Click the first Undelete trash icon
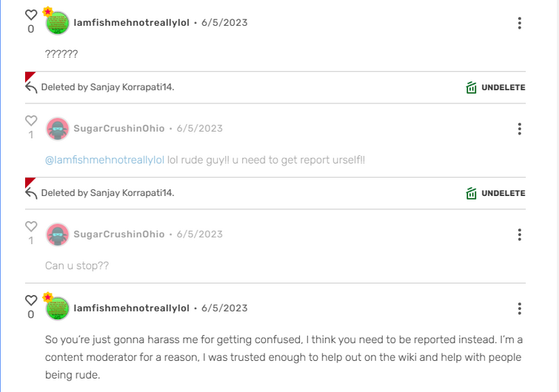 pyautogui.click(x=472, y=87)
